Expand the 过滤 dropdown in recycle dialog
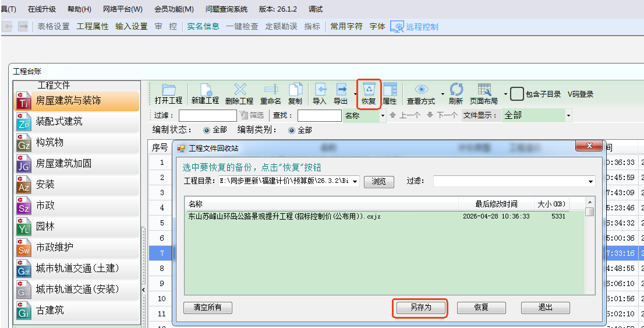 pyautogui.click(x=591, y=181)
